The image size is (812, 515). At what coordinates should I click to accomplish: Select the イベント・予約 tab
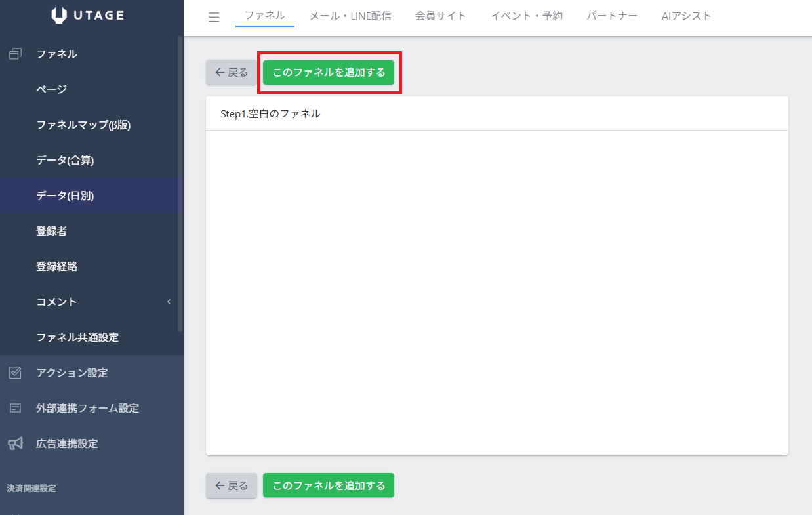pyautogui.click(x=527, y=16)
